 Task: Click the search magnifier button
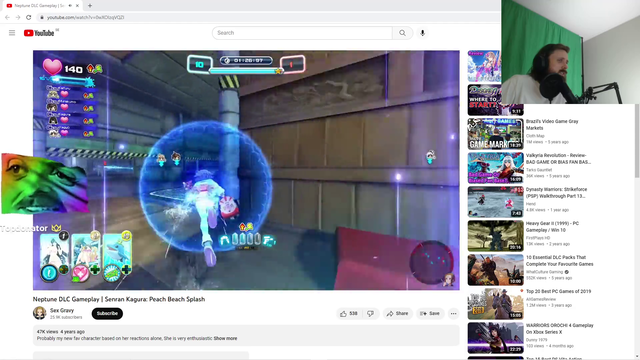tap(402, 33)
